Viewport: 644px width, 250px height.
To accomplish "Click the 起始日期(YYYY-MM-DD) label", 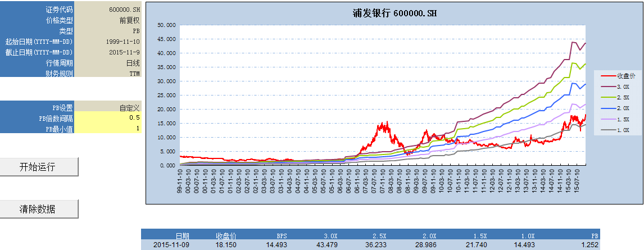I will coord(39,42).
